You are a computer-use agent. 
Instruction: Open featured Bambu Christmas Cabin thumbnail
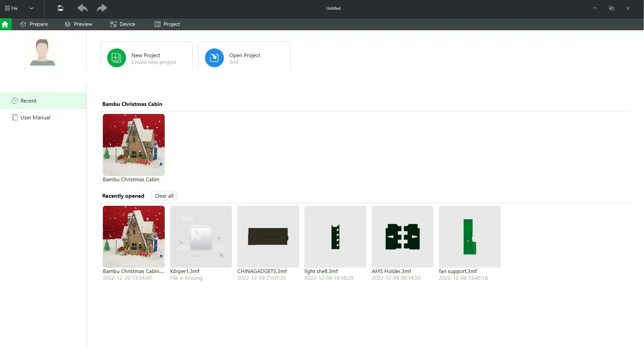[x=134, y=145]
